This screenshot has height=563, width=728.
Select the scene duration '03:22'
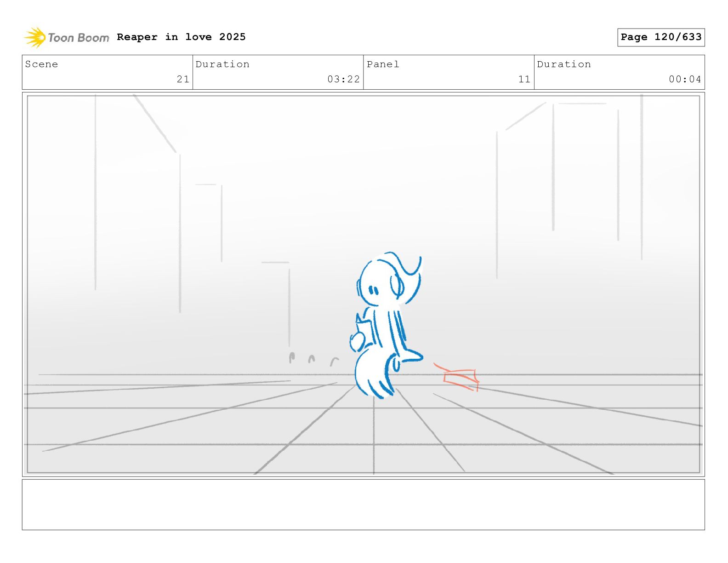click(x=343, y=79)
